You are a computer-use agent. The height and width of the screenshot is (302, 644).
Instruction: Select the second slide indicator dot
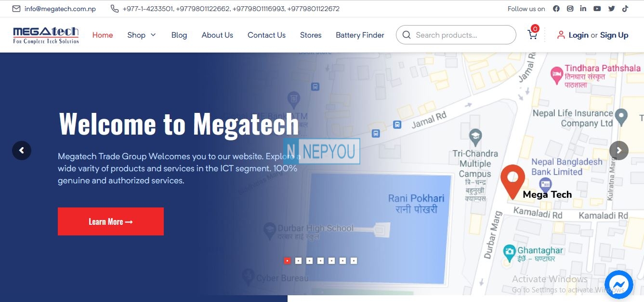pyautogui.click(x=298, y=261)
